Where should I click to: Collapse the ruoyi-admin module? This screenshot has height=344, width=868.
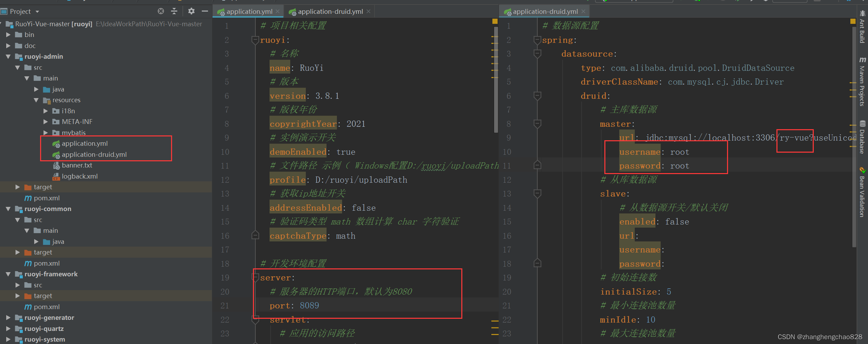(x=8, y=56)
